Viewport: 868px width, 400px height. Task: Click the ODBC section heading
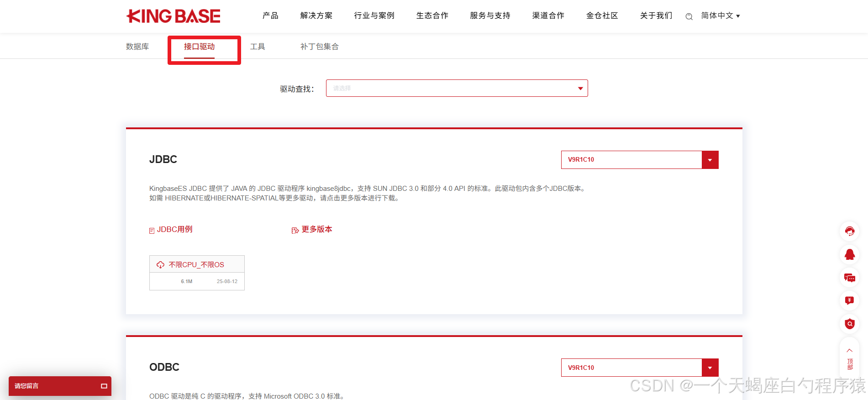164,367
